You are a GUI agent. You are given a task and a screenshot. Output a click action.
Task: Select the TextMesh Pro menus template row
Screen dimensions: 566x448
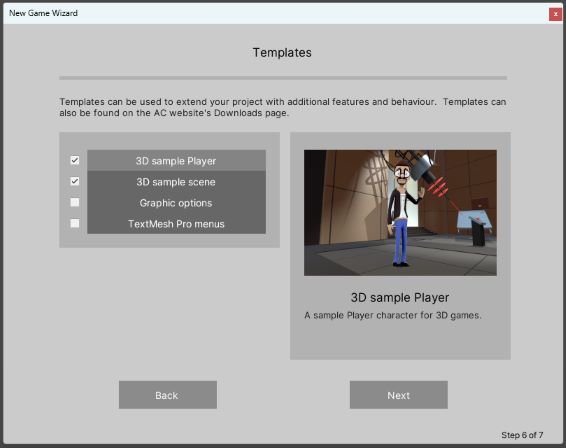176,223
